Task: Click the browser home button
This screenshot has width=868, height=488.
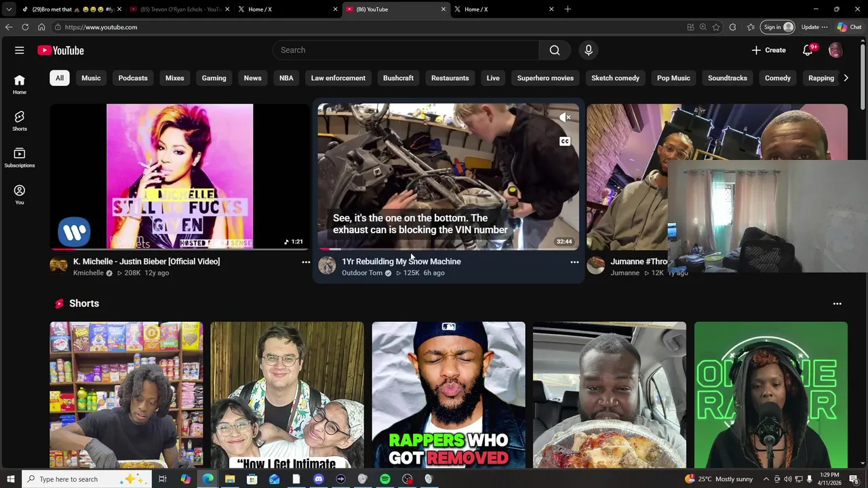Action: 41,27
